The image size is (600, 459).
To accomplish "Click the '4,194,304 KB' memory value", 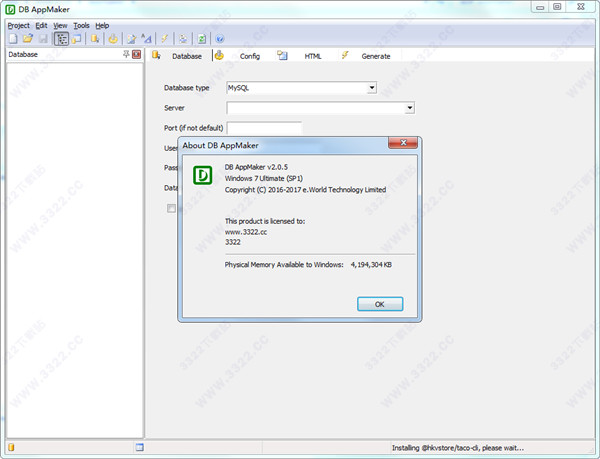I will (371, 265).
